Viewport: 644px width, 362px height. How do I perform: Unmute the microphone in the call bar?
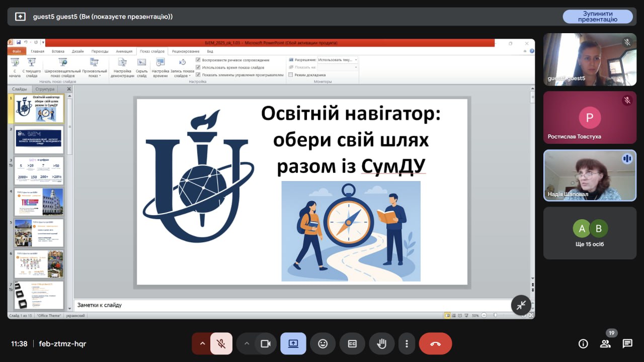(x=221, y=344)
